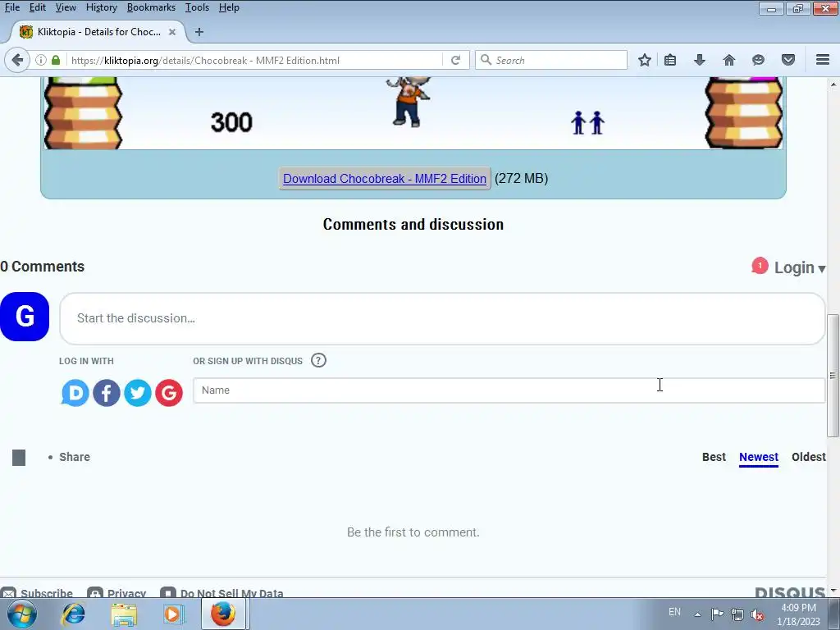
Task: Open the downloads arrow icon
Action: tap(699, 60)
